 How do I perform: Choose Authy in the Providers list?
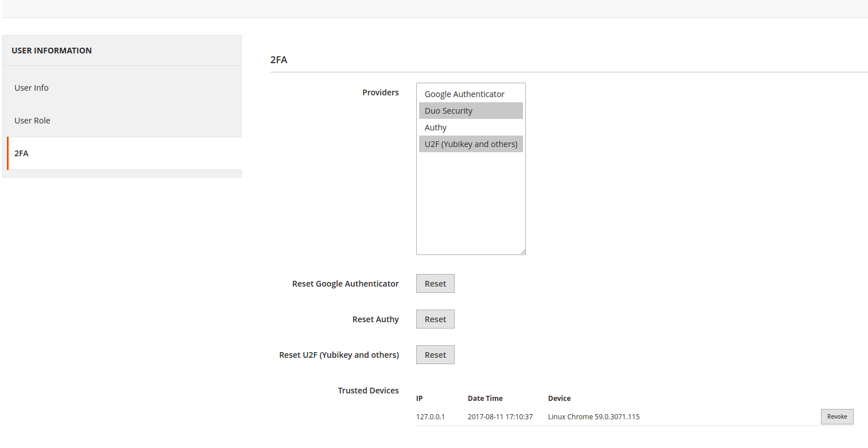point(436,128)
